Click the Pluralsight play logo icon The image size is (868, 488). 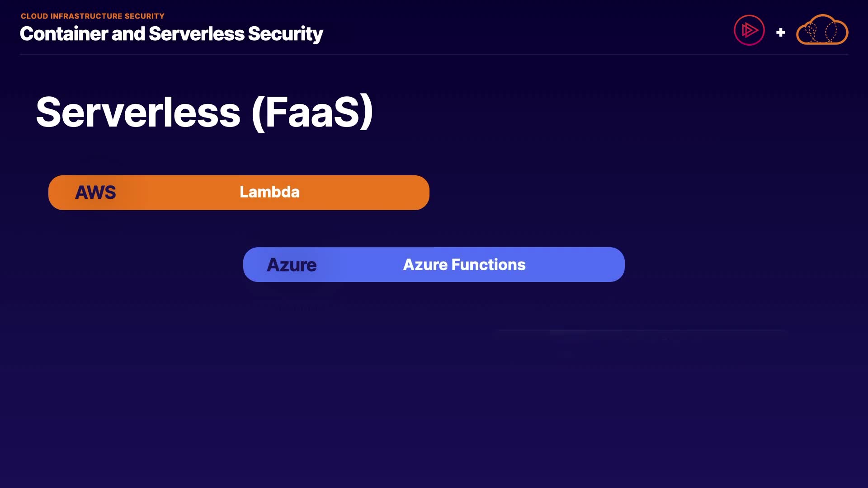tap(749, 30)
